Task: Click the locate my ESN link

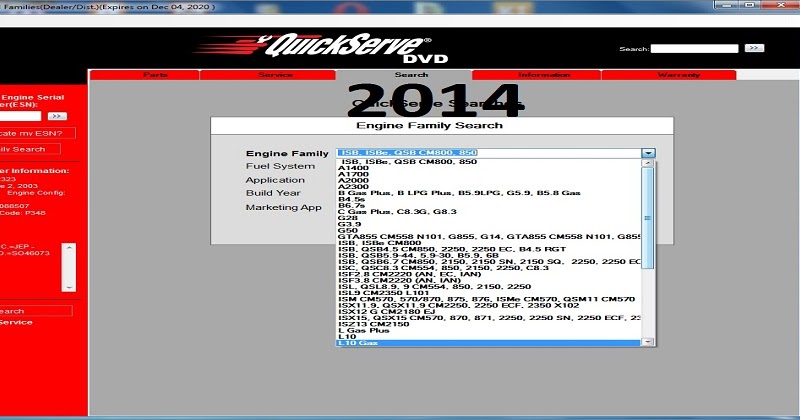Action: [x=37, y=133]
